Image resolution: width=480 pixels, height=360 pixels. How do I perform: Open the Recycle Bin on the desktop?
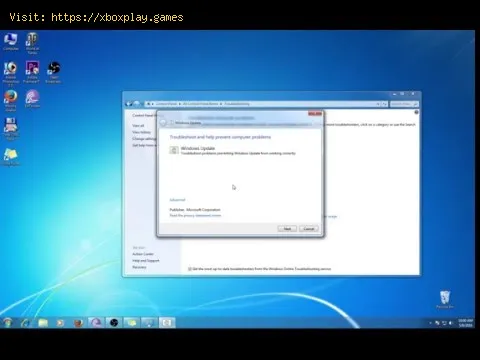445,299
